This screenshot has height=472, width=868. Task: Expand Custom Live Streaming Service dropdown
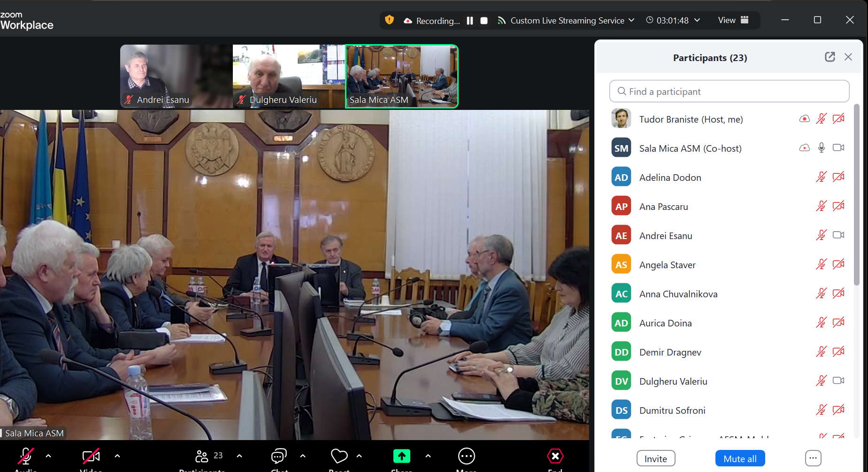point(631,20)
